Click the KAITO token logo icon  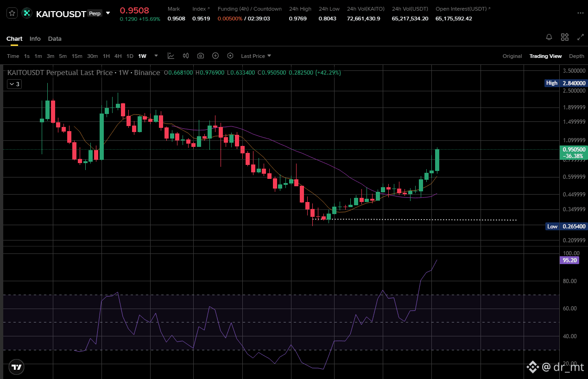27,13
